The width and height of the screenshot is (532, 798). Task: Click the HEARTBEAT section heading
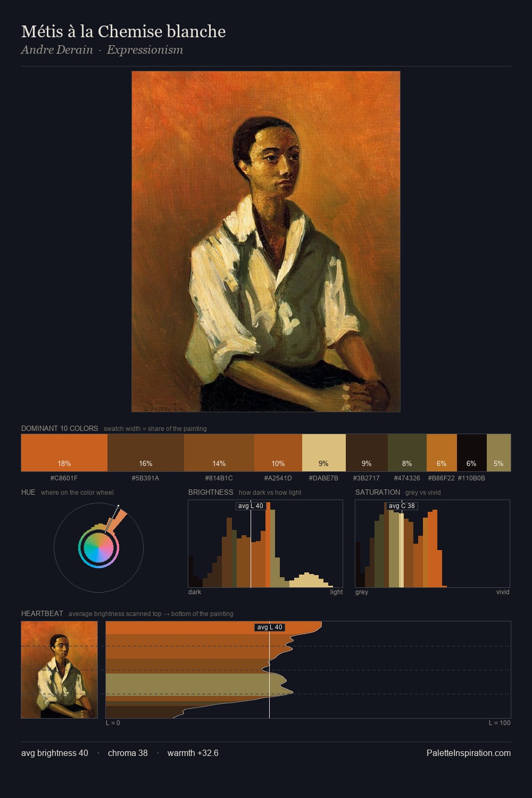click(42, 613)
